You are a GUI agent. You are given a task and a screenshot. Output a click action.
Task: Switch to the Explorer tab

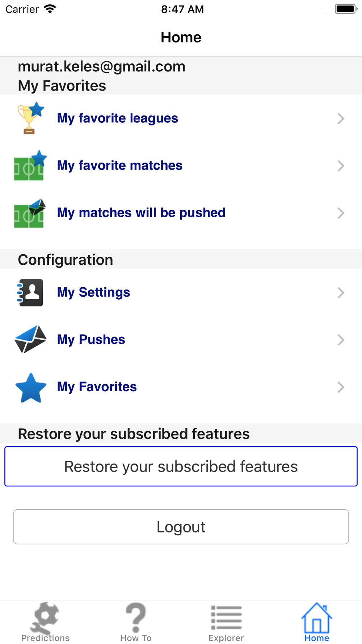[226, 622]
